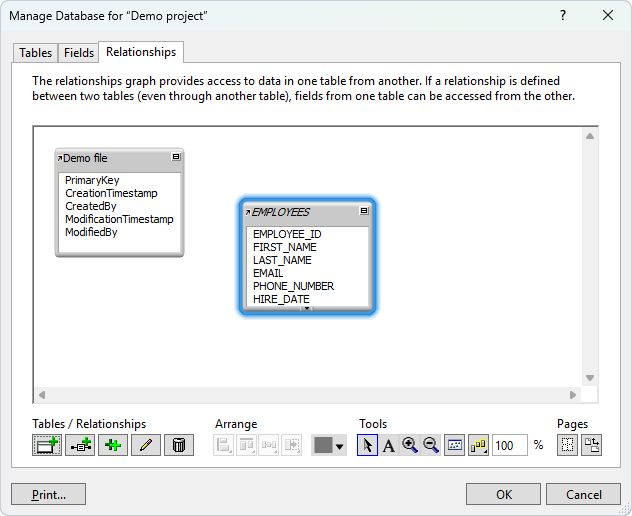Click the help question mark button

(x=563, y=15)
